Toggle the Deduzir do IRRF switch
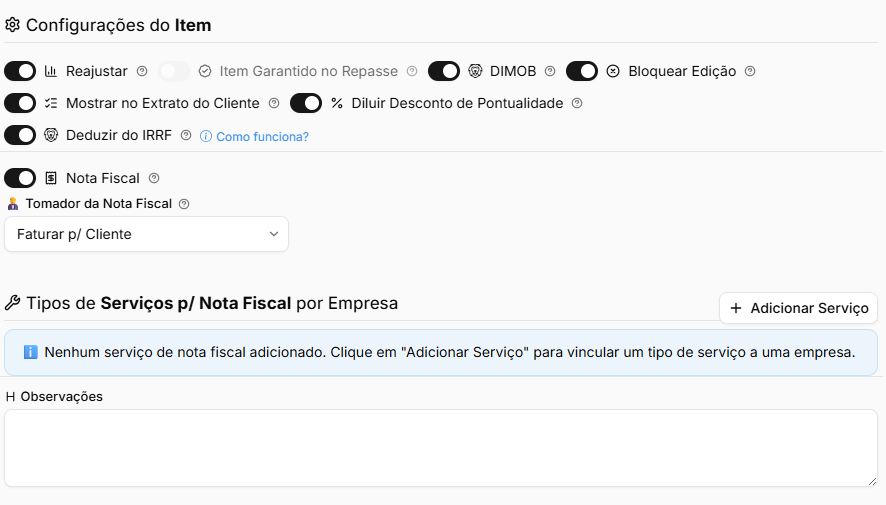Image resolution: width=886 pixels, height=505 pixels. pos(20,136)
